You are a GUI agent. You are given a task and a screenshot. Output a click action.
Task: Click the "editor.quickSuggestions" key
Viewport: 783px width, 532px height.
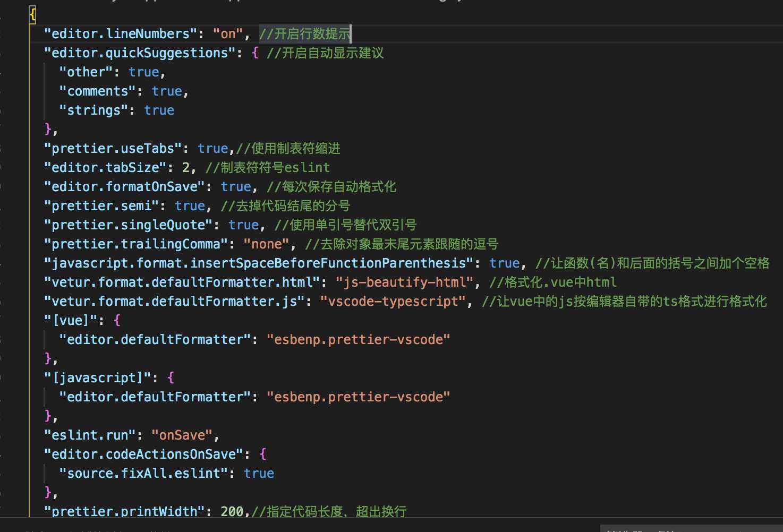point(140,53)
